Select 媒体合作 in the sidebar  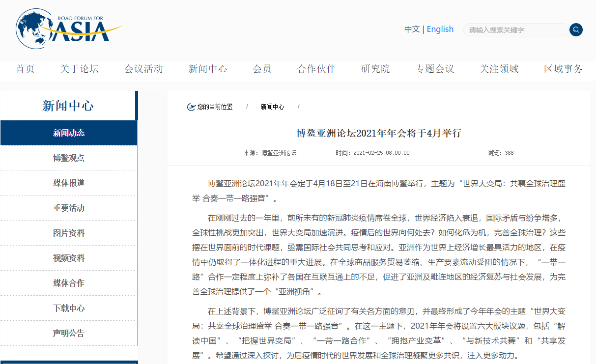(x=69, y=283)
